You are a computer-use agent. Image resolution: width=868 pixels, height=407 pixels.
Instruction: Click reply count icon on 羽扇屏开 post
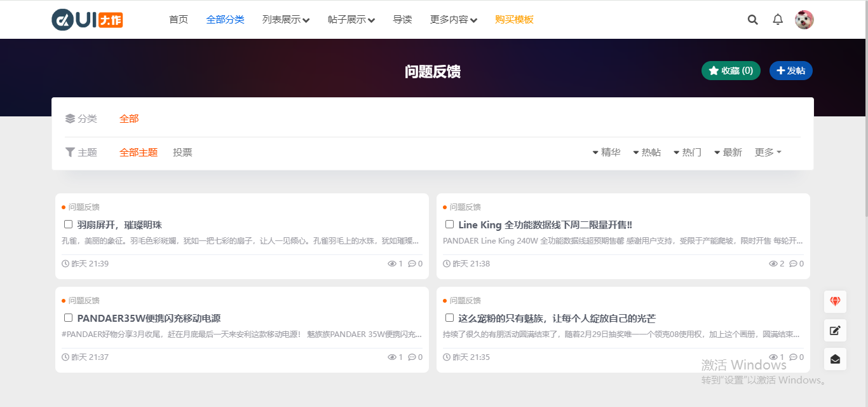tap(412, 264)
